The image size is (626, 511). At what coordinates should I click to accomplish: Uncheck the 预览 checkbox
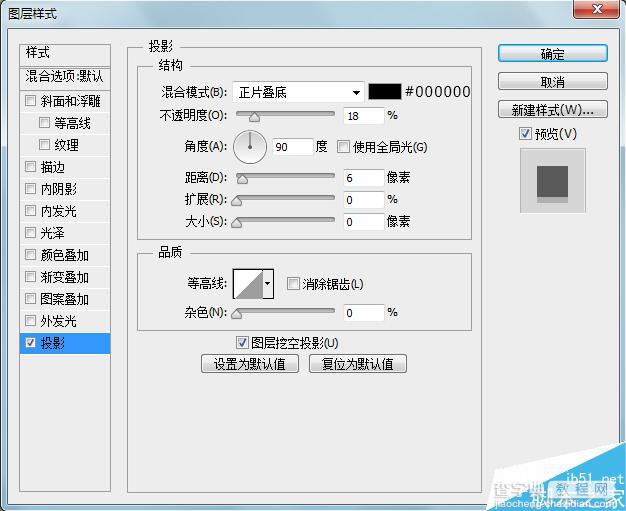click(525, 133)
